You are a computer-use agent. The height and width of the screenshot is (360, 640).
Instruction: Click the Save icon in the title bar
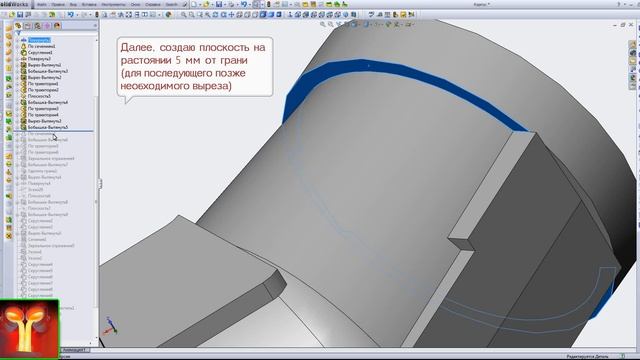(219, 4)
